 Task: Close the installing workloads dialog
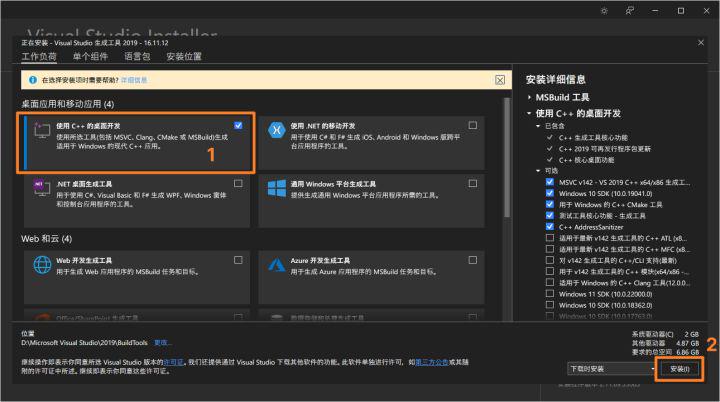[701, 43]
